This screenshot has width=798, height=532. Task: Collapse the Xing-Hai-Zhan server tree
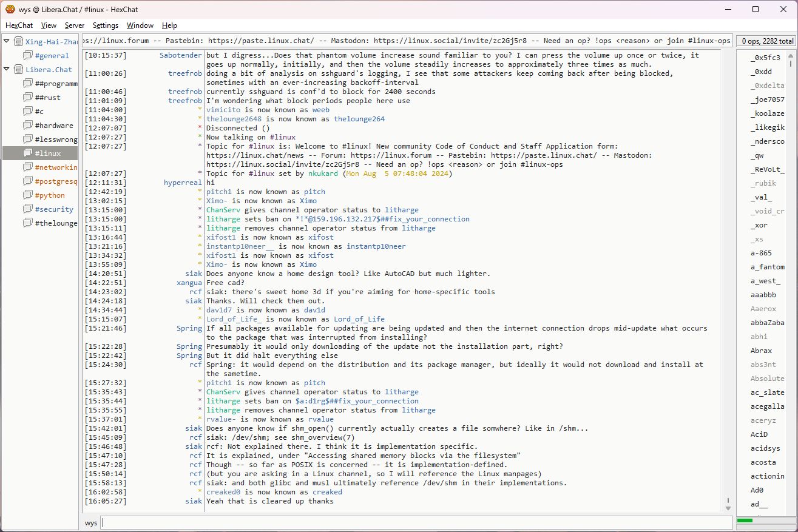(x=7, y=41)
